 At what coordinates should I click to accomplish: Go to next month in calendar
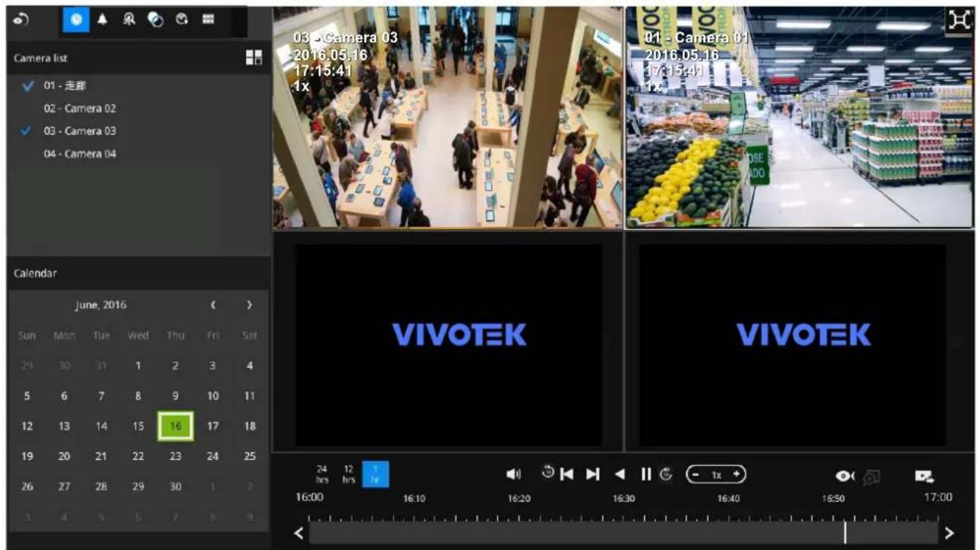(x=249, y=305)
